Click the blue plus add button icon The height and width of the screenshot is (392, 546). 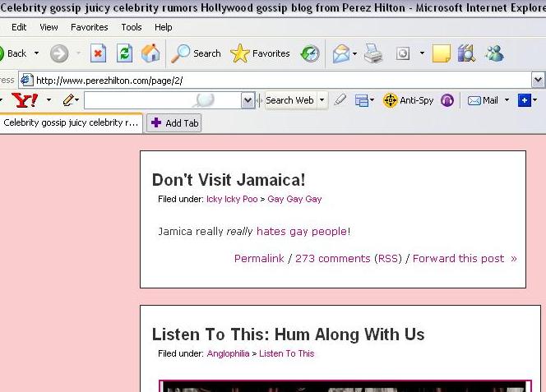pyautogui.click(x=524, y=100)
